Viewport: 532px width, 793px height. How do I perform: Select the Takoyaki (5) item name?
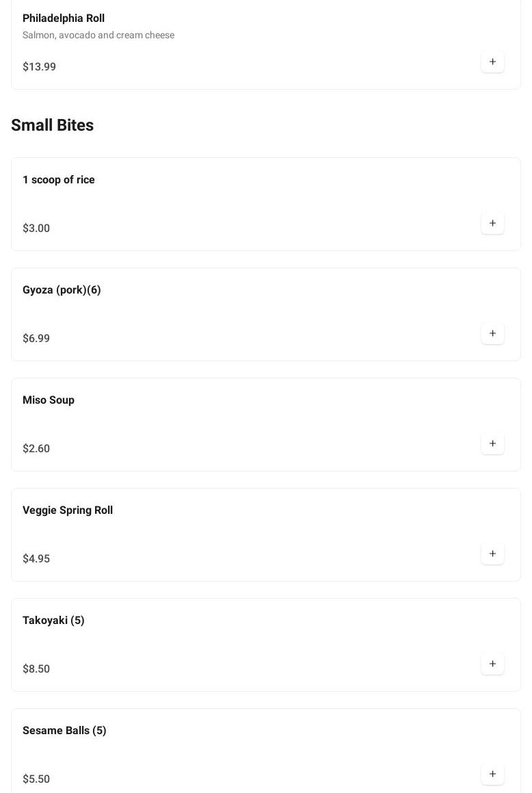click(x=53, y=621)
